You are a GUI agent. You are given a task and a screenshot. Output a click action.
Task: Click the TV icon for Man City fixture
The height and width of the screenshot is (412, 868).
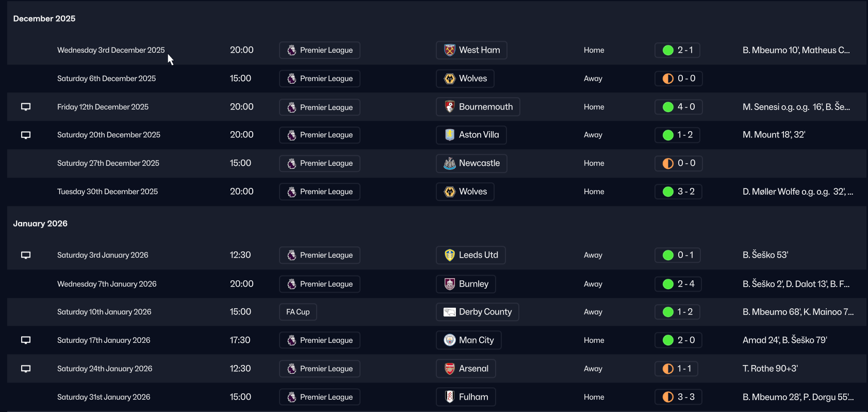pos(26,340)
